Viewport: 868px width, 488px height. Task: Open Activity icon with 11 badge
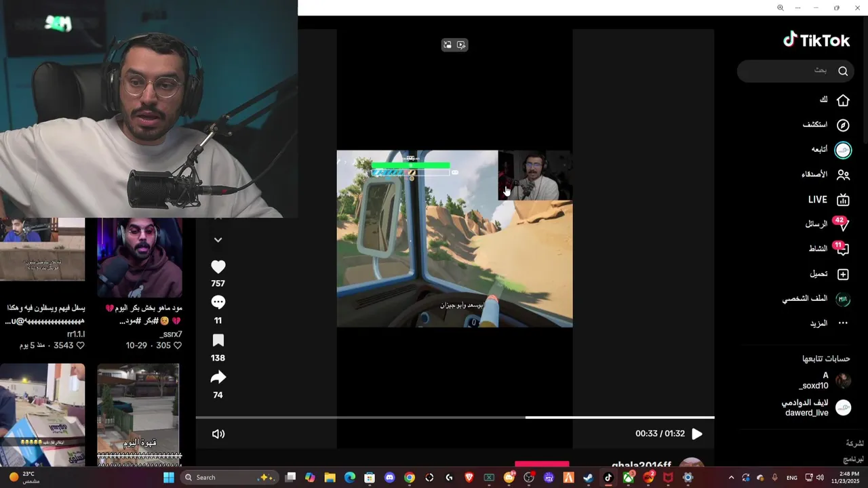(842, 249)
